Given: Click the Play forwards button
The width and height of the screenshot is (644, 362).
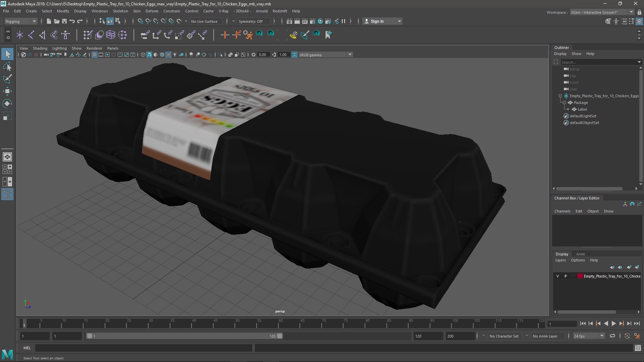Looking at the screenshot, I should pyautogui.click(x=613, y=324).
